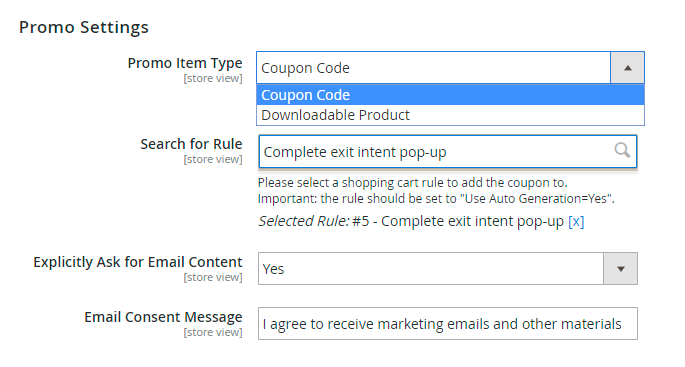
Task: Click the Use Auto Generation=Yes note
Action: 436,198
